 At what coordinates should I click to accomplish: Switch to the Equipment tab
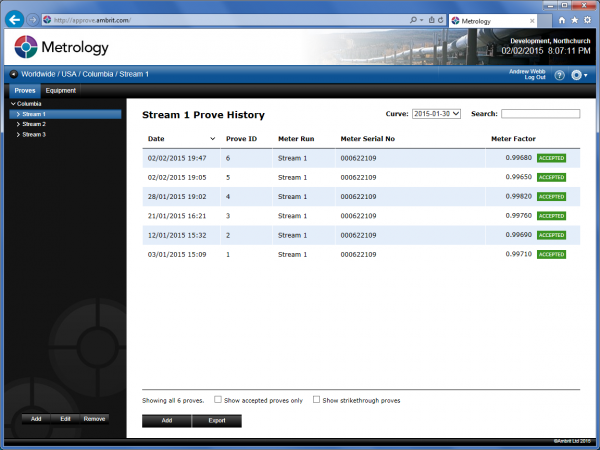click(60, 91)
